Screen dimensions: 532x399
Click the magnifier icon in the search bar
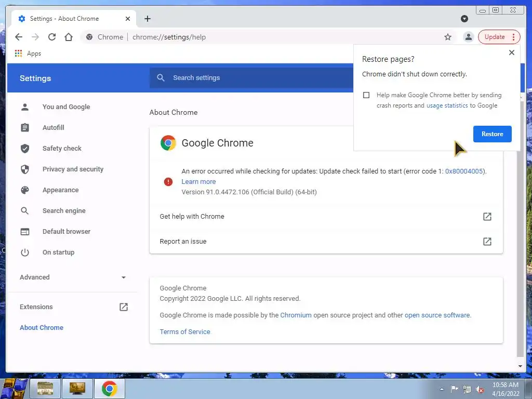[x=161, y=78]
